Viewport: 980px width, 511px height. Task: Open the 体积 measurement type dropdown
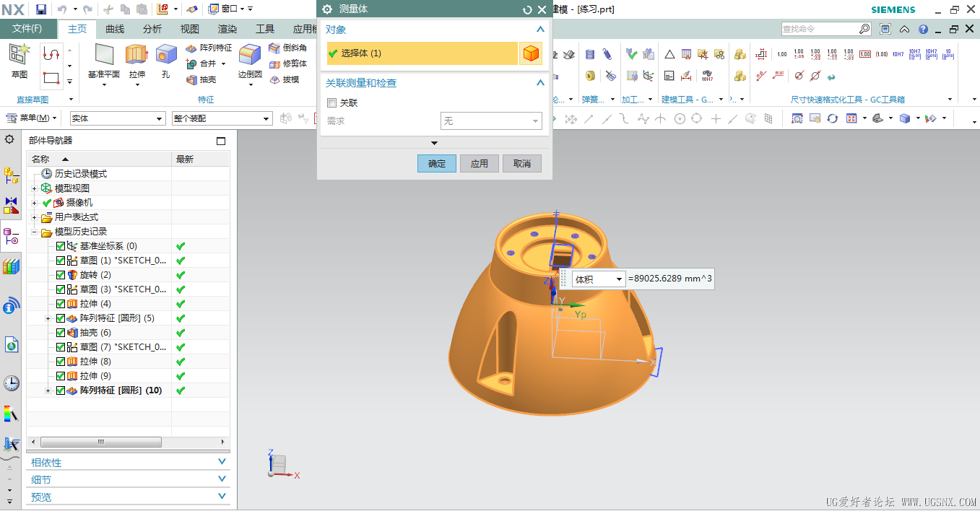pyautogui.click(x=599, y=279)
